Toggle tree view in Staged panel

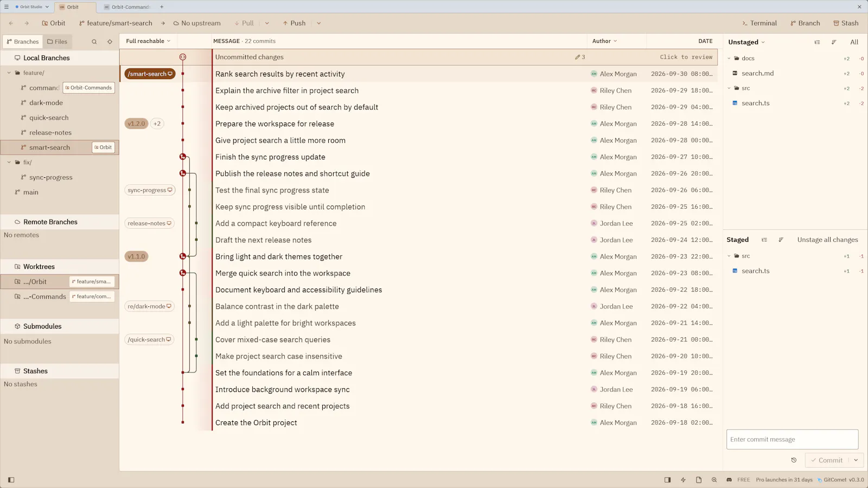[764, 240]
